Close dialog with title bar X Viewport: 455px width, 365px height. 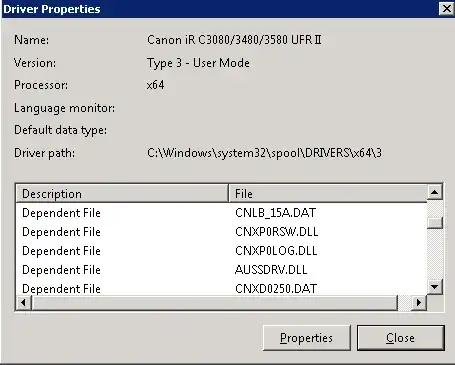point(446,8)
